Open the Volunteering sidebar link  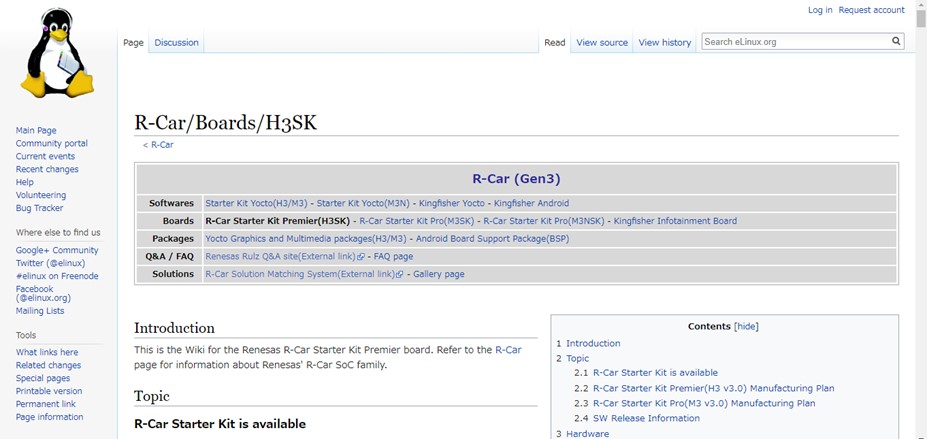[41, 195]
